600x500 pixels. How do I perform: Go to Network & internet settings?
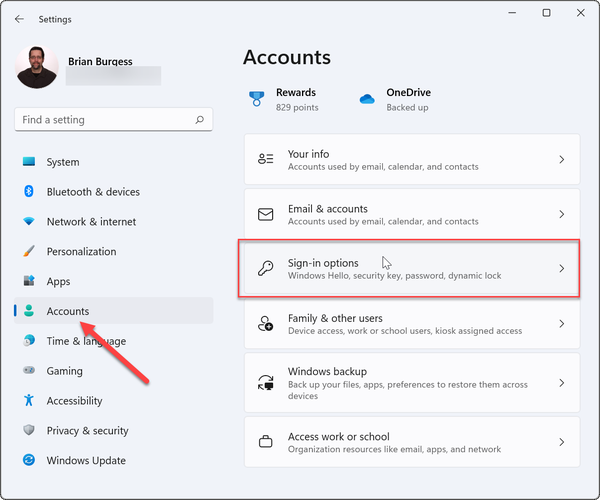[x=91, y=222]
